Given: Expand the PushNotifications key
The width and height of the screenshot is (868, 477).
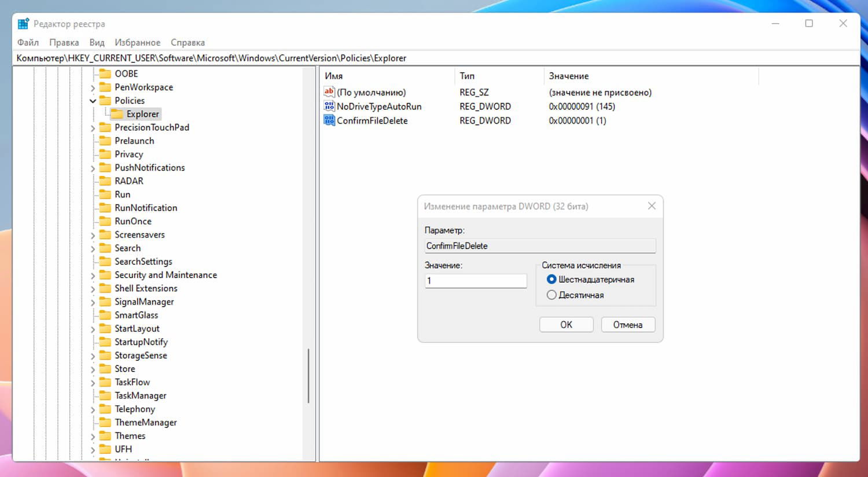Looking at the screenshot, I should [x=93, y=168].
